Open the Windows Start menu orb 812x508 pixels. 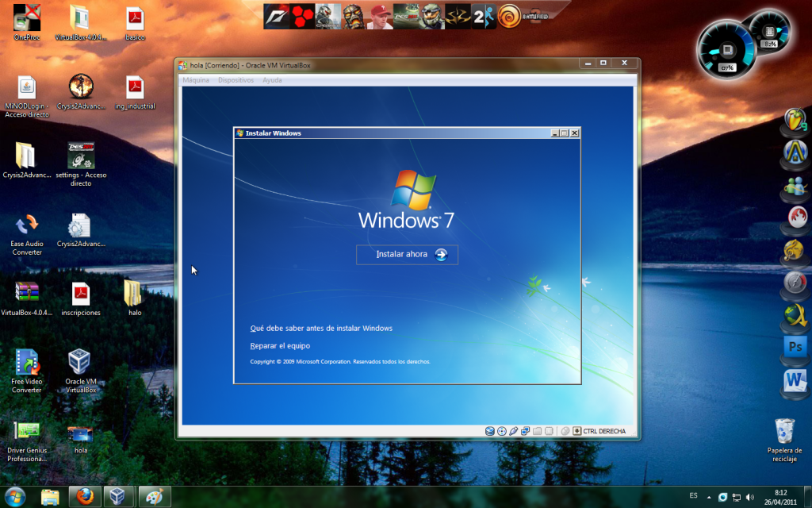pos(14,497)
